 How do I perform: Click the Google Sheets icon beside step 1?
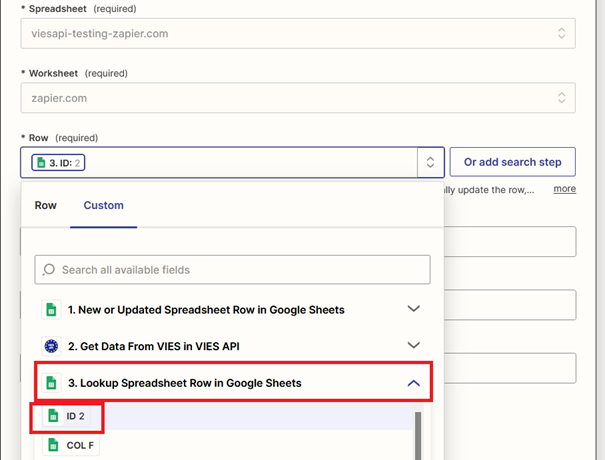click(51, 309)
